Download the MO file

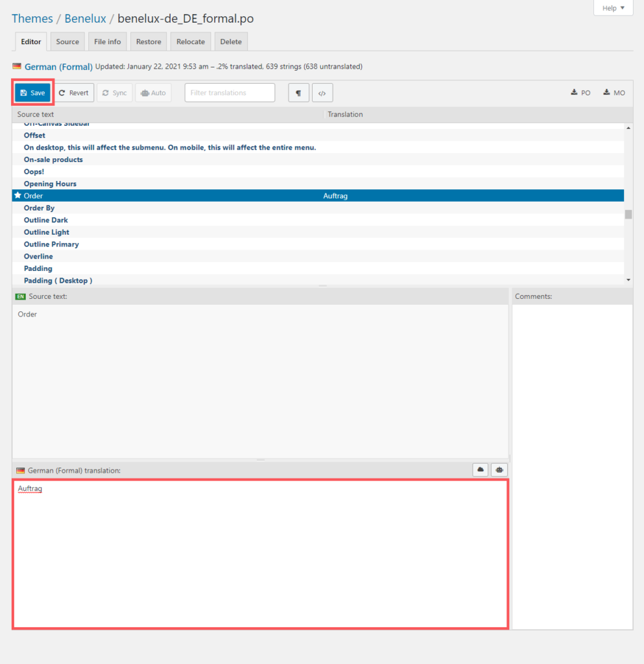click(614, 93)
